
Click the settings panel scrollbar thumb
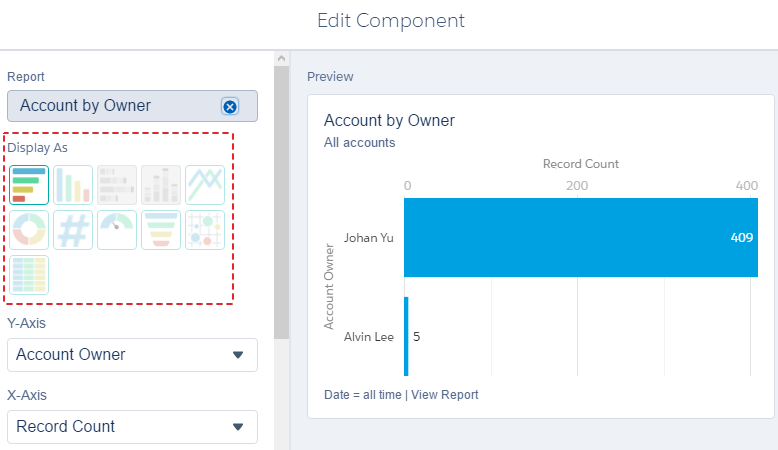click(281, 202)
